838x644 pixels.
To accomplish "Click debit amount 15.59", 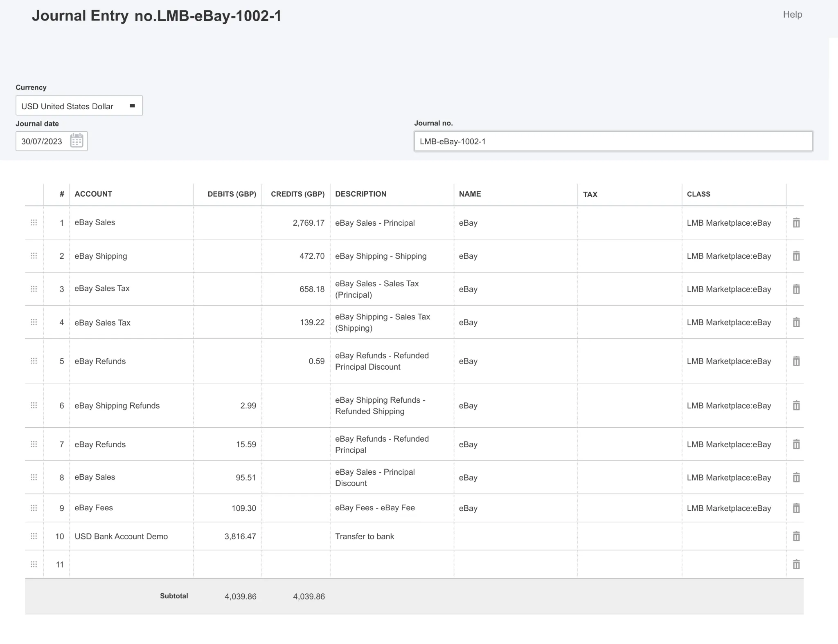I will click(x=246, y=444).
